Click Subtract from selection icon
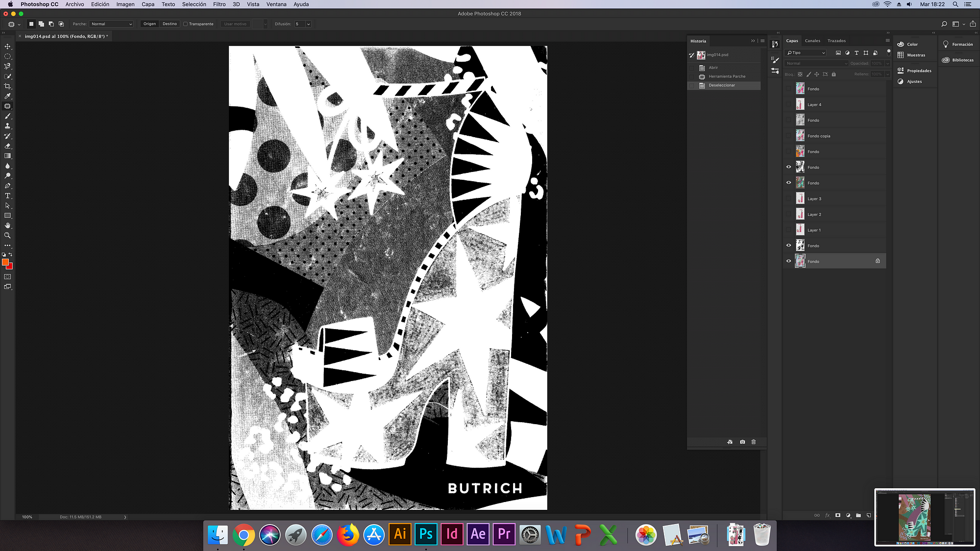This screenshot has width=980, height=551. (51, 24)
